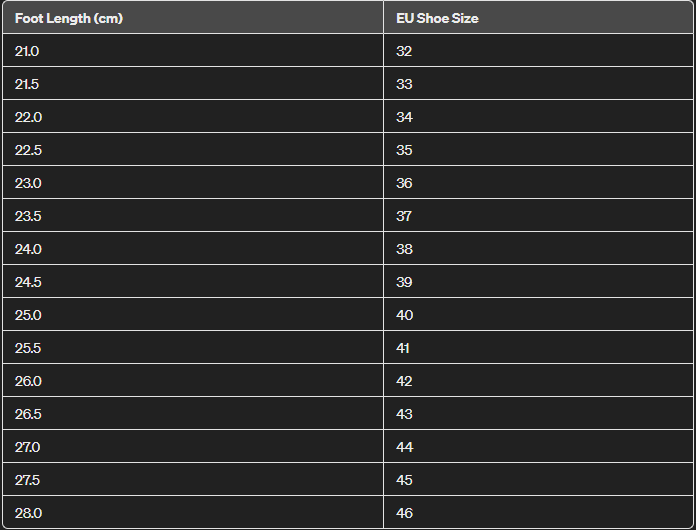Click the 25.0 foot length cell
Screen dimensions: 696x530
coord(28,315)
